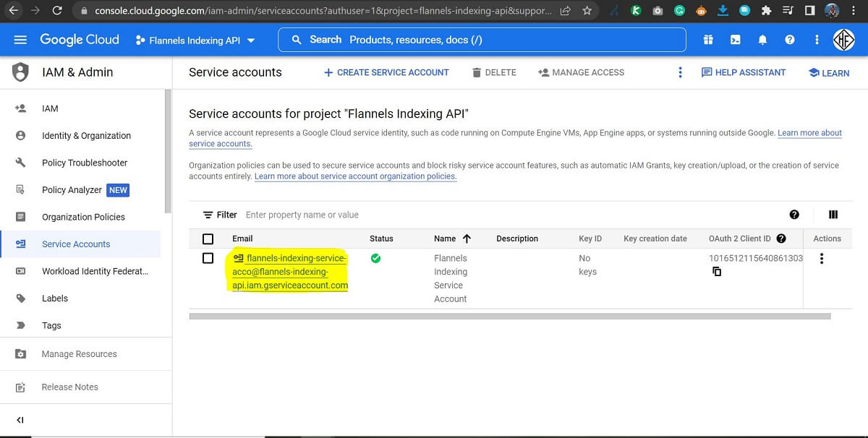Activate the Cloud Shell terminal icon
Viewport: 868px width, 438px height.
735,40
